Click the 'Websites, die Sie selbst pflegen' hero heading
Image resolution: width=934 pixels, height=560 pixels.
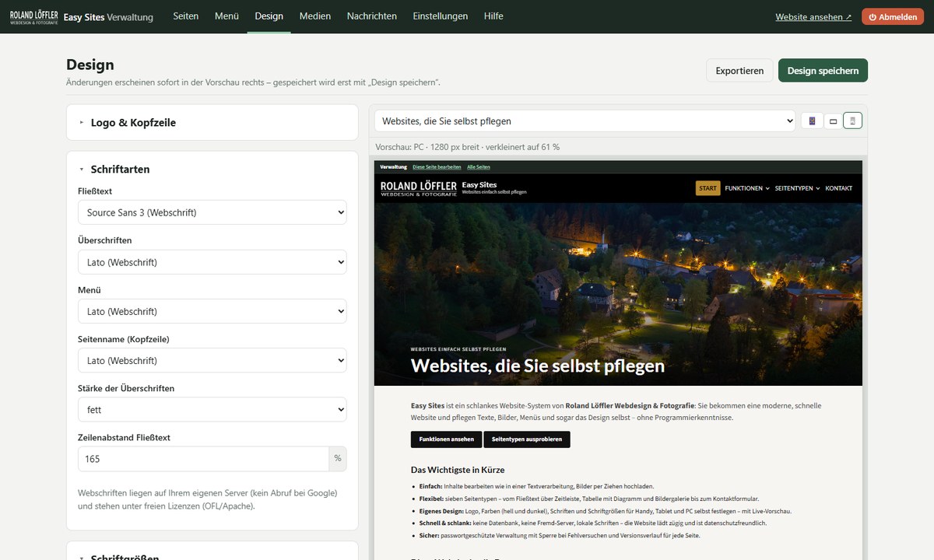pyautogui.click(x=538, y=365)
